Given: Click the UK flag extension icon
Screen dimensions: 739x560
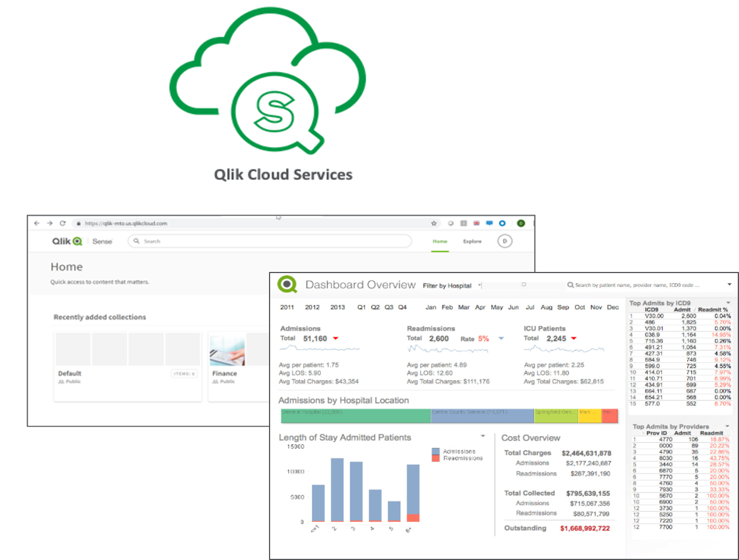Looking at the screenshot, I should (x=476, y=224).
